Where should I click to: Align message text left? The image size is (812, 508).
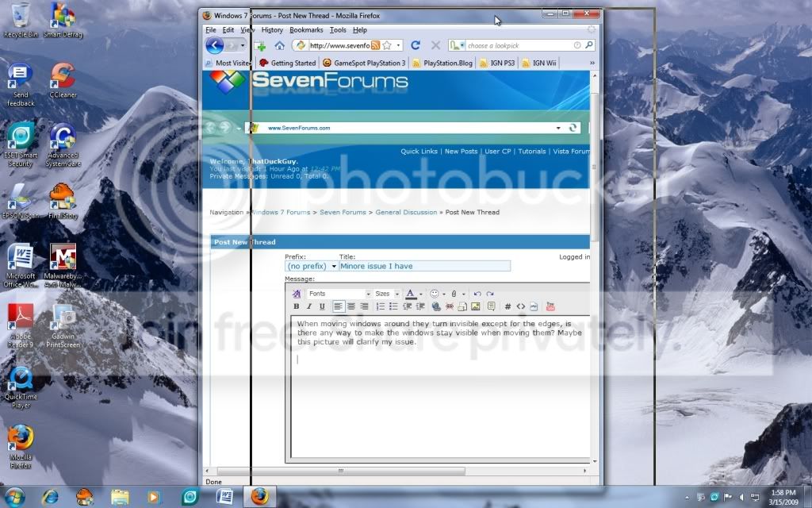pos(338,306)
